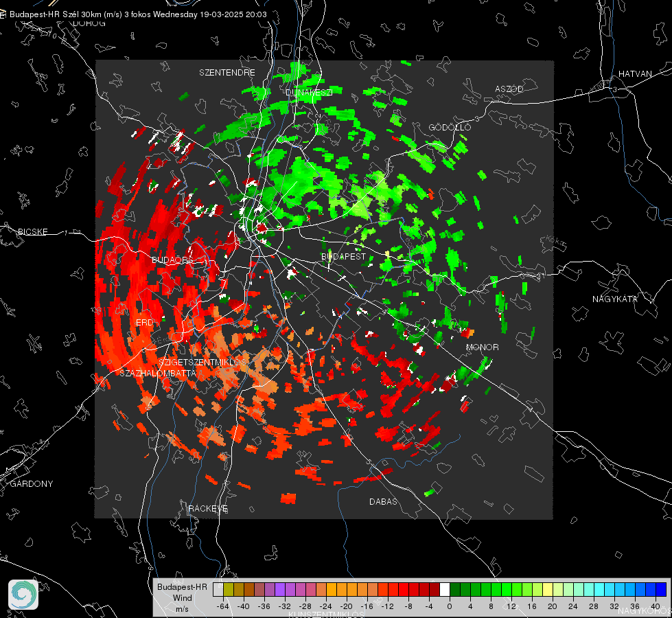
Task: Click the -40 value on the legend scale
Action: click(x=244, y=606)
